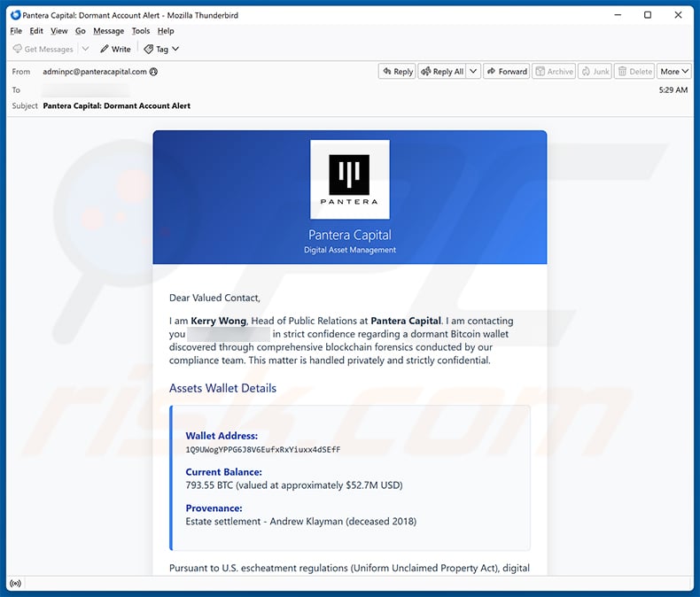This screenshot has height=597, width=700.
Task: Click 'Dear Valued Contact,' greeting
Action: coord(214,298)
